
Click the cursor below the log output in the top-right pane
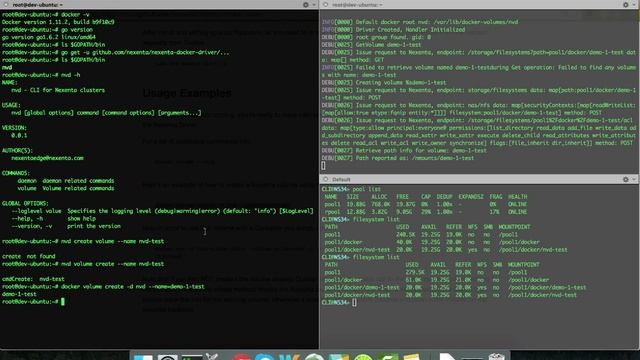point(323,166)
